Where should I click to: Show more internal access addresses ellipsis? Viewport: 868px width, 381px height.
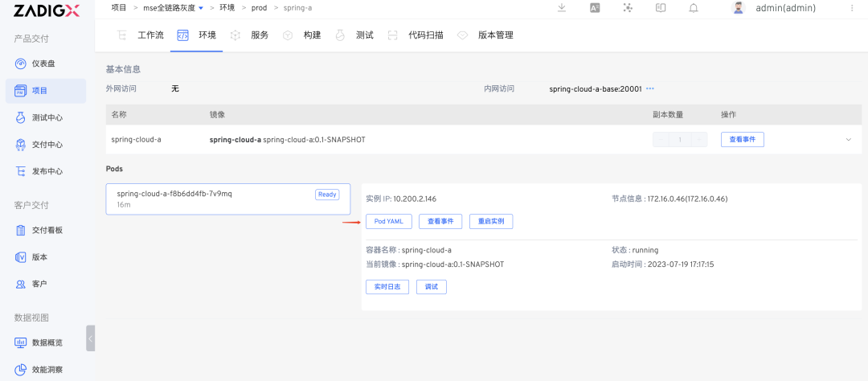(x=650, y=88)
